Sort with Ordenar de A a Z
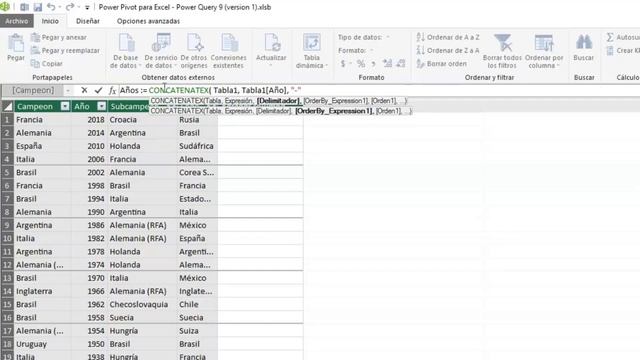This screenshot has width=640, height=360. coord(448,38)
